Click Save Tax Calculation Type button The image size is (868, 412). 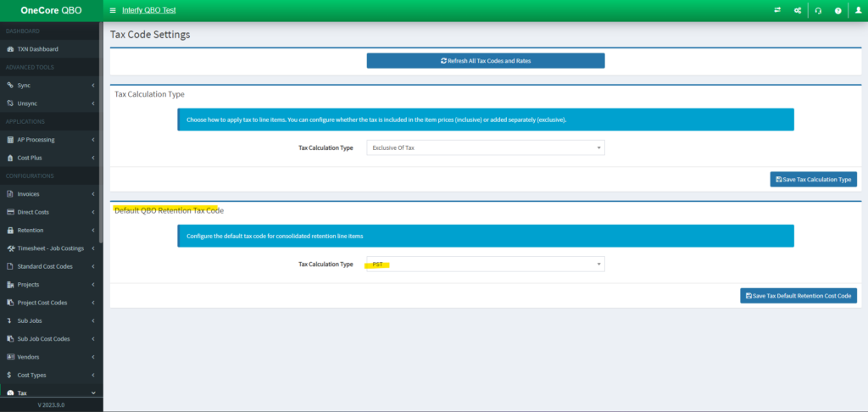pos(813,180)
